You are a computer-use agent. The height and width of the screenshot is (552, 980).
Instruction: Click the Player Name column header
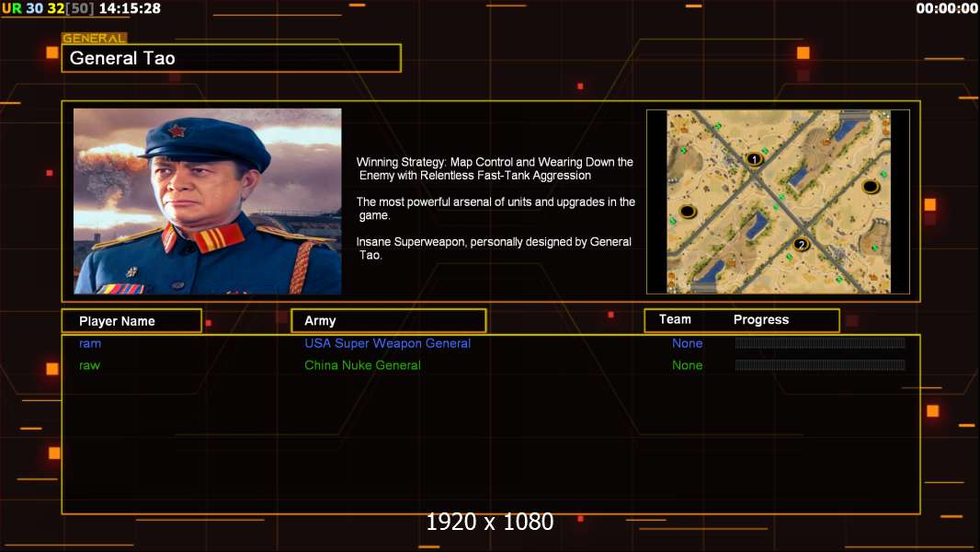131,321
